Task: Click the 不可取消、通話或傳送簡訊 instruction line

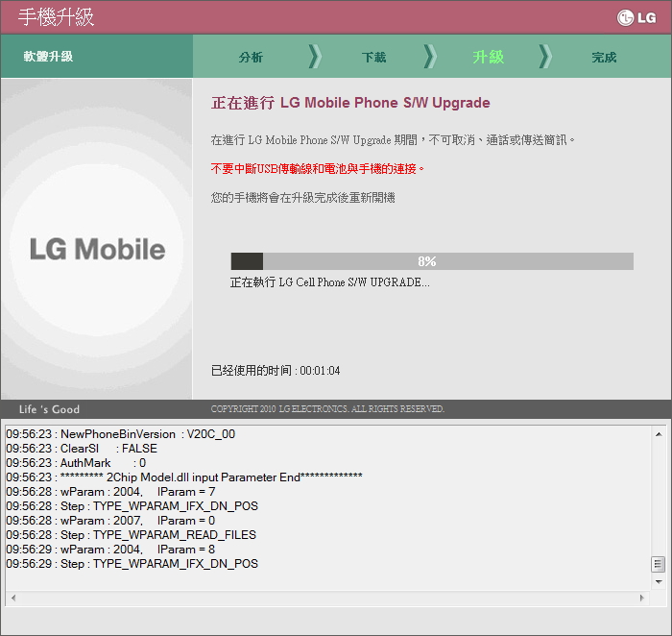Action: pos(393,140)
